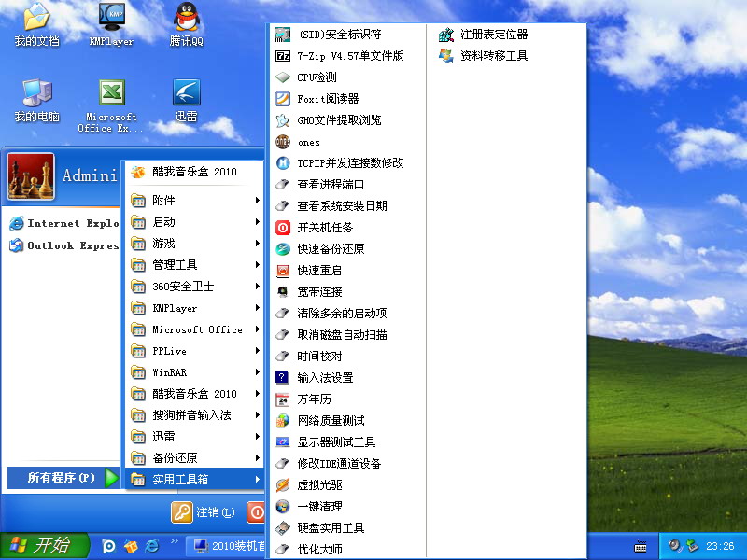Choose 取消磁盘自动扫描 in the toolbox menu
747x560 pixels.
[347, 335]
